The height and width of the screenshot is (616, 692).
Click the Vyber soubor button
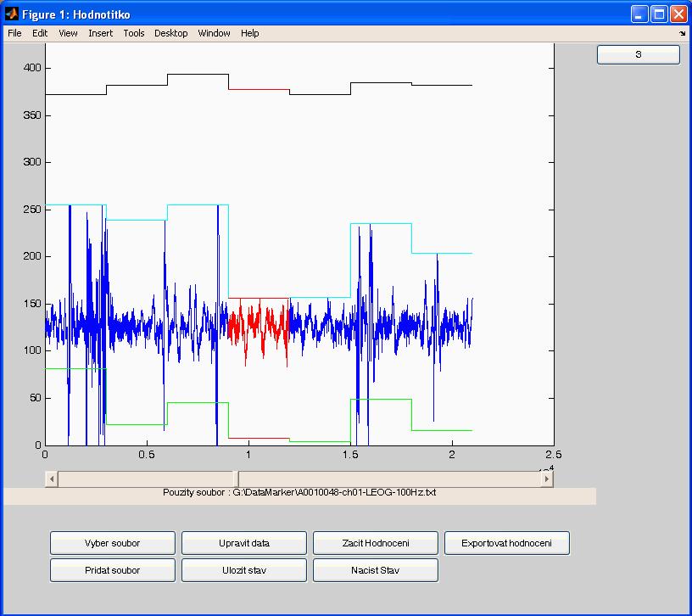[x=113, y=543]
